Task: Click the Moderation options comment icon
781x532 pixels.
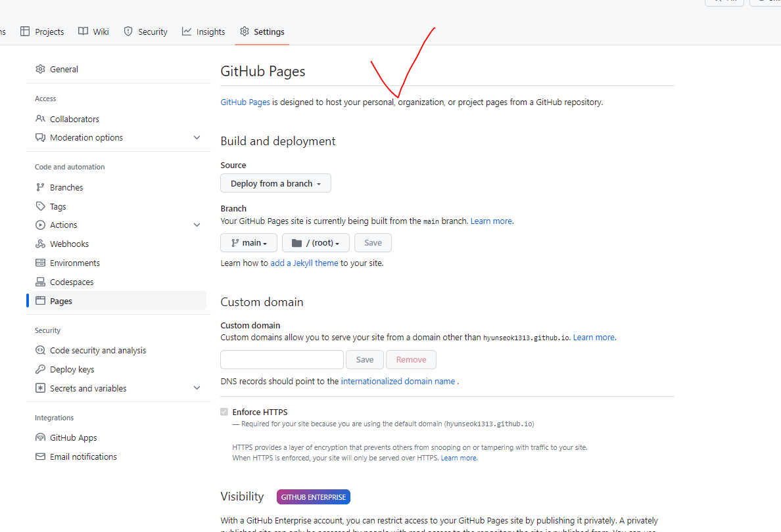Action: click(40, 137)
